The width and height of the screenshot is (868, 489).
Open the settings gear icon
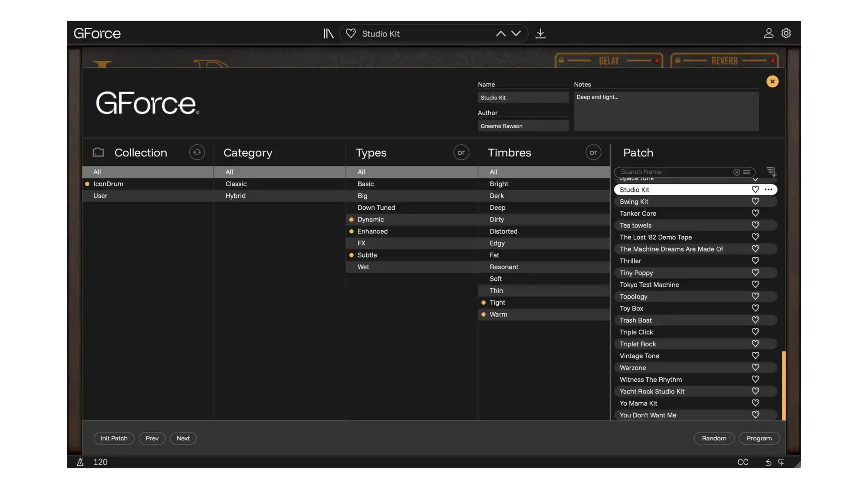pos(786,33)
